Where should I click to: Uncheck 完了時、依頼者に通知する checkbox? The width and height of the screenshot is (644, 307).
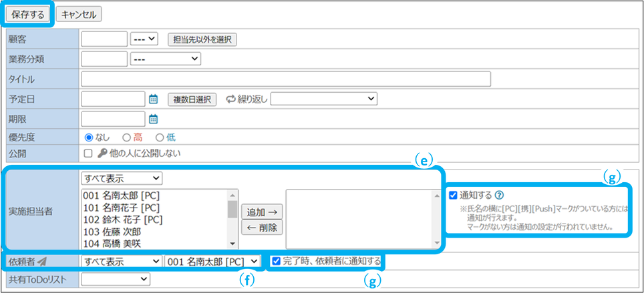(x=277, y=261)
